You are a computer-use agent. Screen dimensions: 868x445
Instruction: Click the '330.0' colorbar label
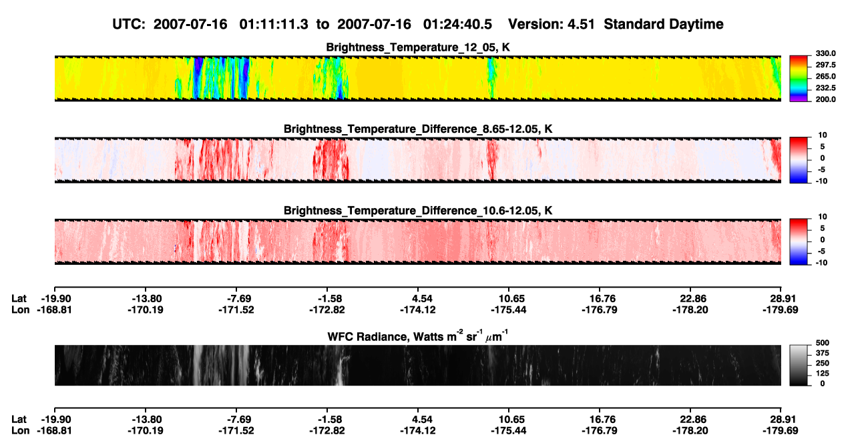pyautogui.click(x=825, y=54)
